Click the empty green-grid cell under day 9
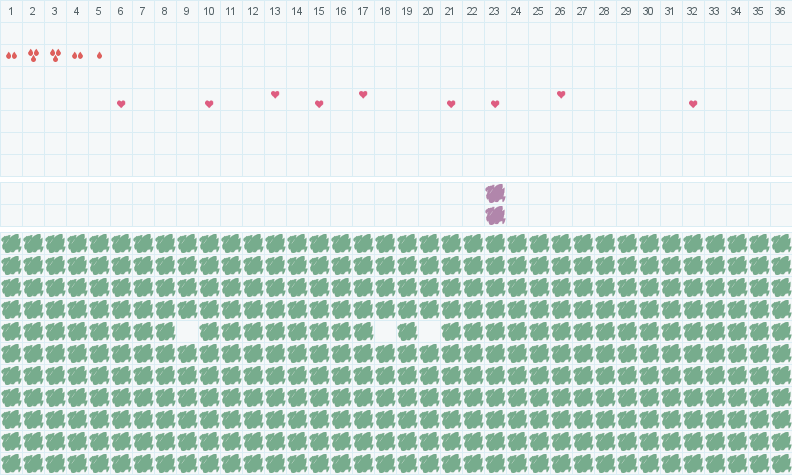This screenshot has width=792, height=475. point(187,331)
